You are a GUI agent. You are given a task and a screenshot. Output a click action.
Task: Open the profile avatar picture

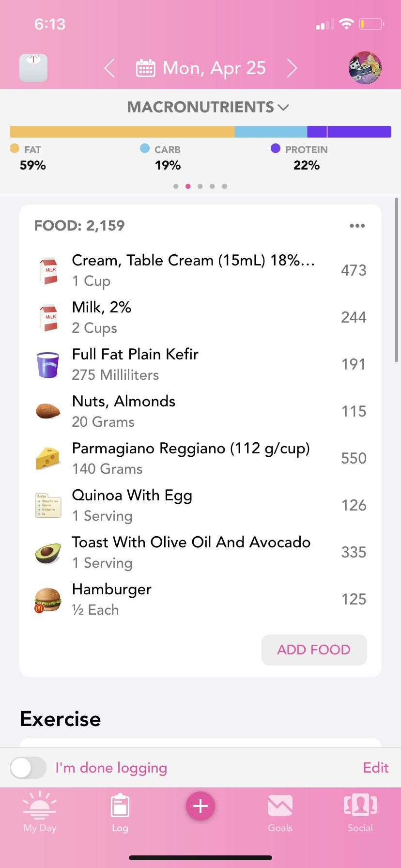pyautogui.click(x=365, y=68)
